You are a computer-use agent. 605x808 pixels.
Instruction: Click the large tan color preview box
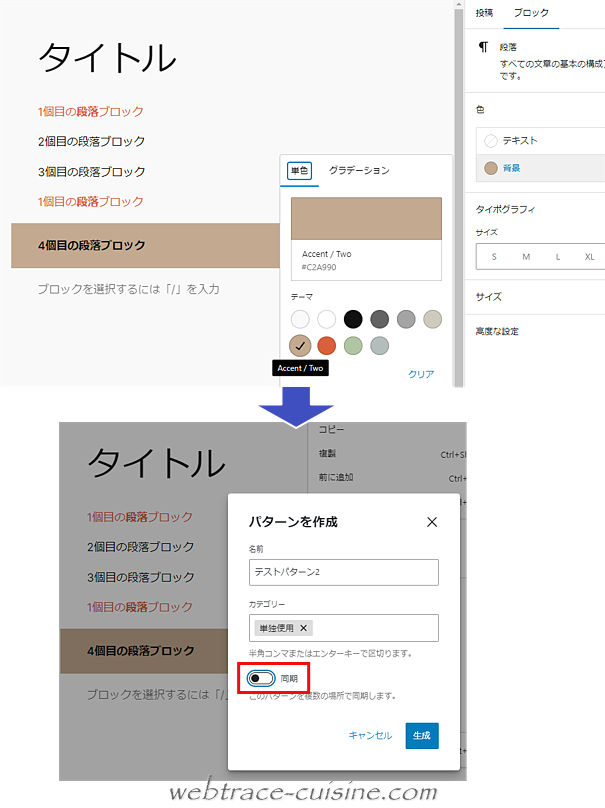(x=366, y=218)
